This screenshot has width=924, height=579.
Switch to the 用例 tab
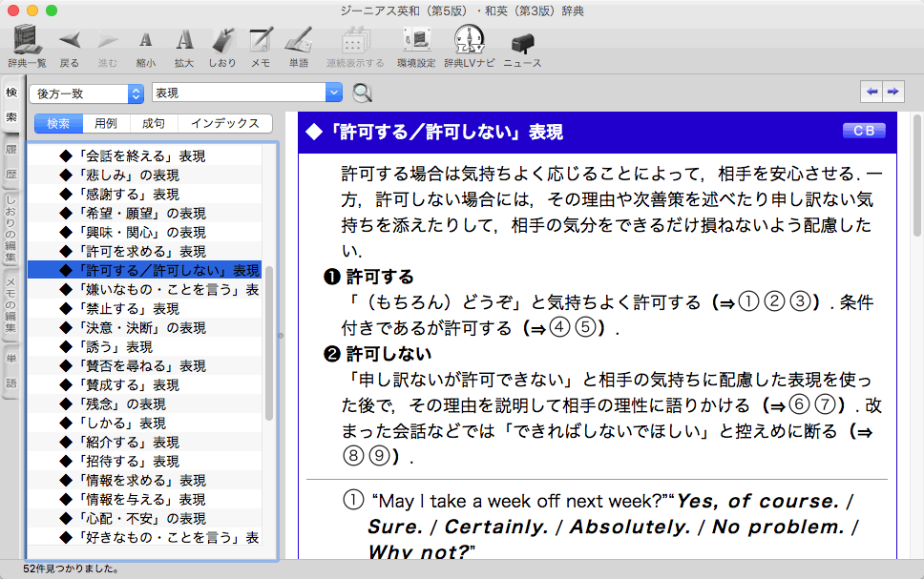106,123
